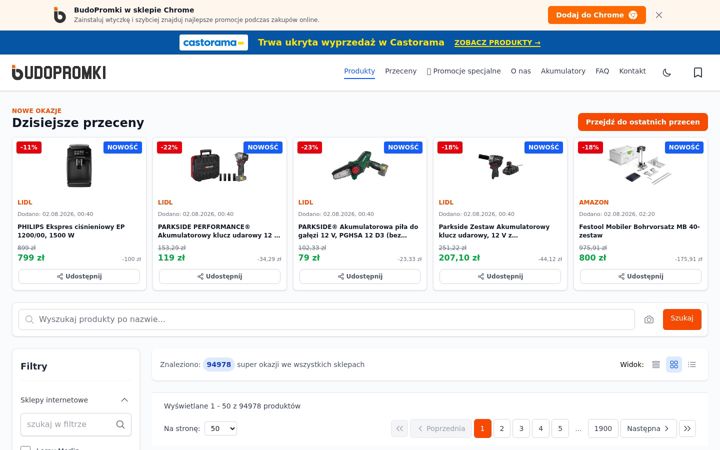Go to page 2

pos(501,428)
